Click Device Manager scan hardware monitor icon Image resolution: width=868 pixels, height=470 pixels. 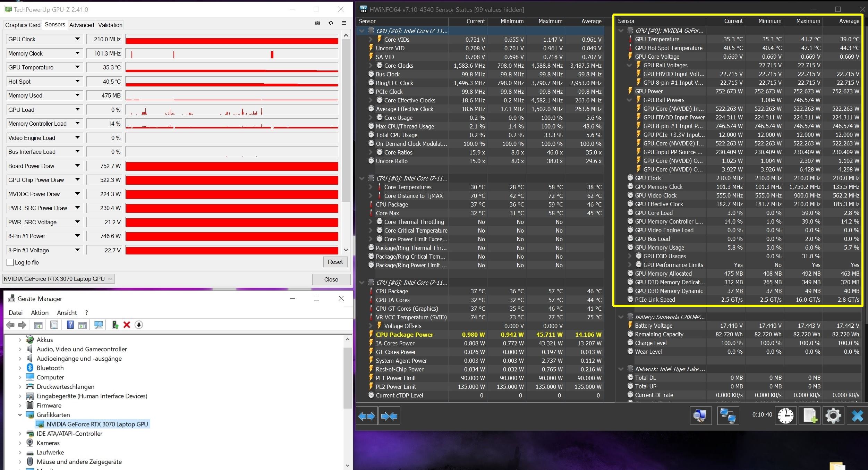pos(99,325)
